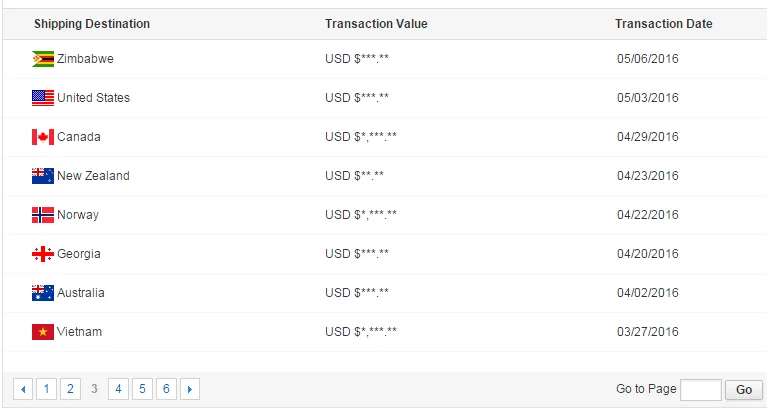Go to next page arrow
The image size is (767, 411).
(190, 389)
